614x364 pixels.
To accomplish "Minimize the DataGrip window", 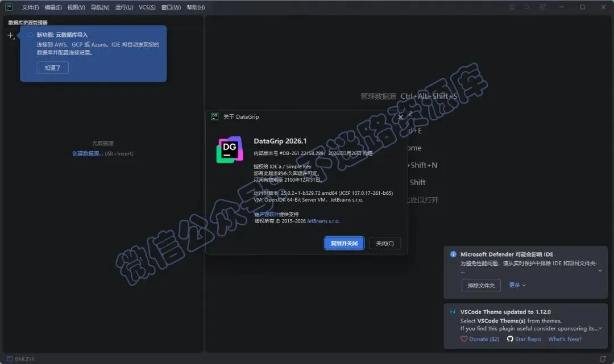I will 562,7.
